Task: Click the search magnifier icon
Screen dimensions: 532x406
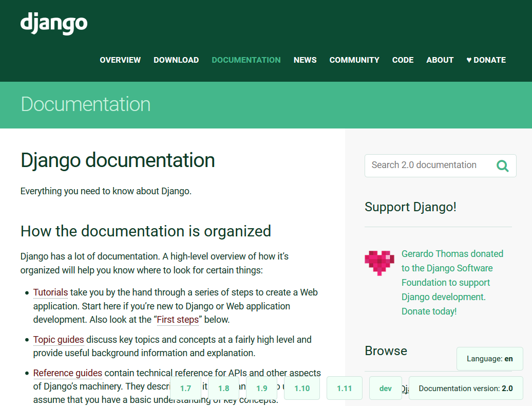Action: [503, 165]
